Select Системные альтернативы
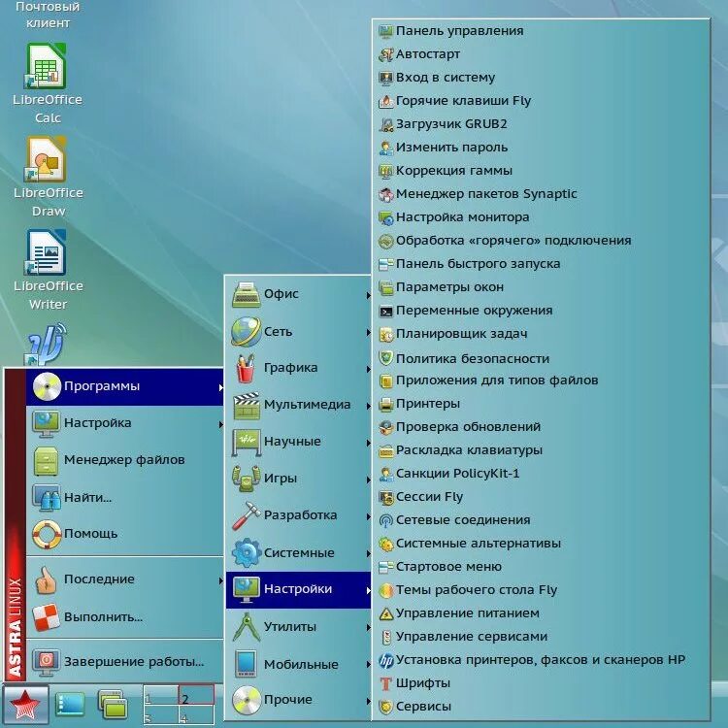The image size is (728, 728). pos(542,544)
